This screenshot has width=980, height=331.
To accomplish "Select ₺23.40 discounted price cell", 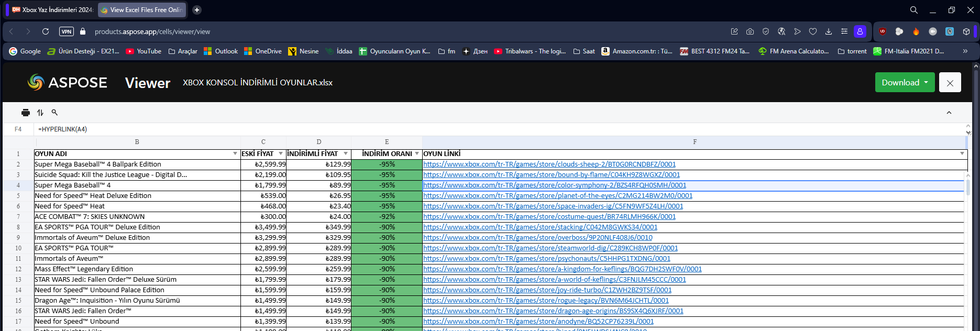I will pos(319,206).
